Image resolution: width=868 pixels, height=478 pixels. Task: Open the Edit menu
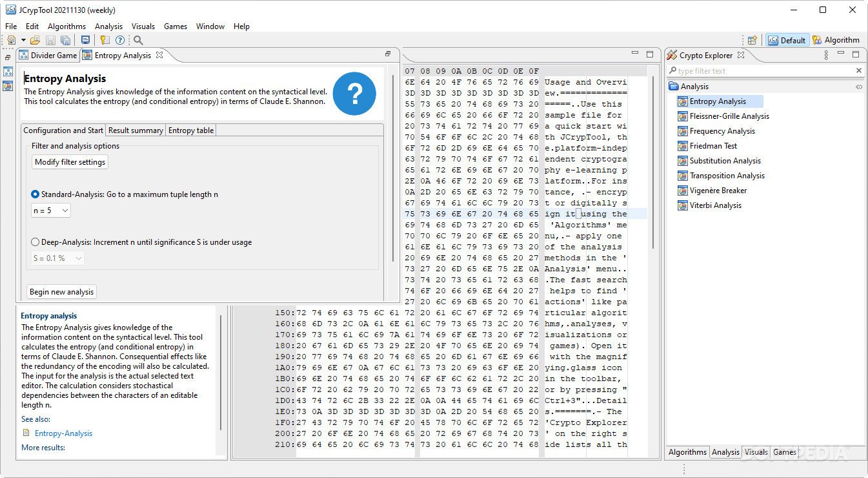tap(32, 26)
